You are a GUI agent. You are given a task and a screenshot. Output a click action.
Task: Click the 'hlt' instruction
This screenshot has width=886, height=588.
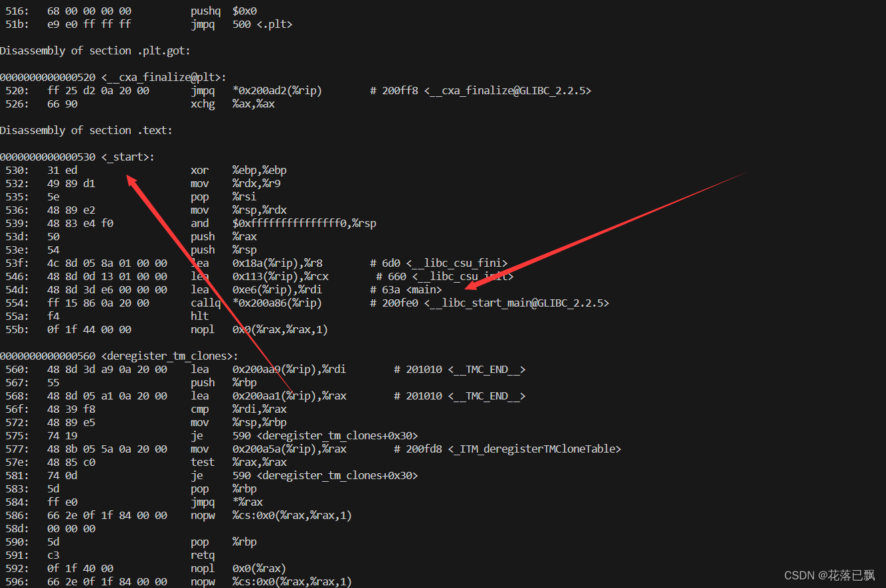[199, 317]
